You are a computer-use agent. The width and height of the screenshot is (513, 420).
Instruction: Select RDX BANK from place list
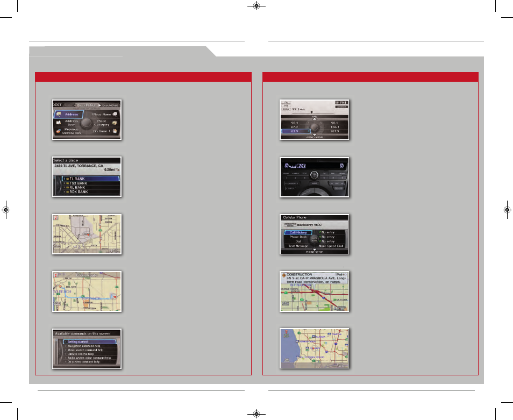click(91, 191)
